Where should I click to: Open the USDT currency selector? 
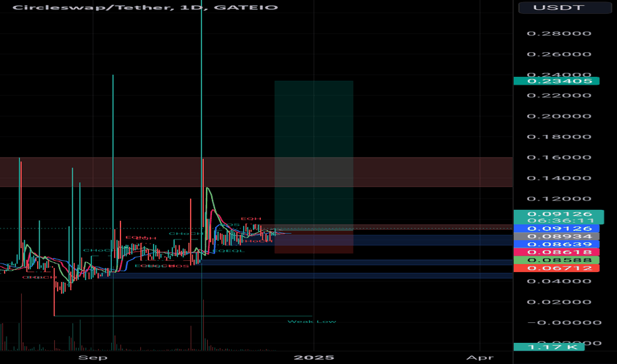point(565,7)
